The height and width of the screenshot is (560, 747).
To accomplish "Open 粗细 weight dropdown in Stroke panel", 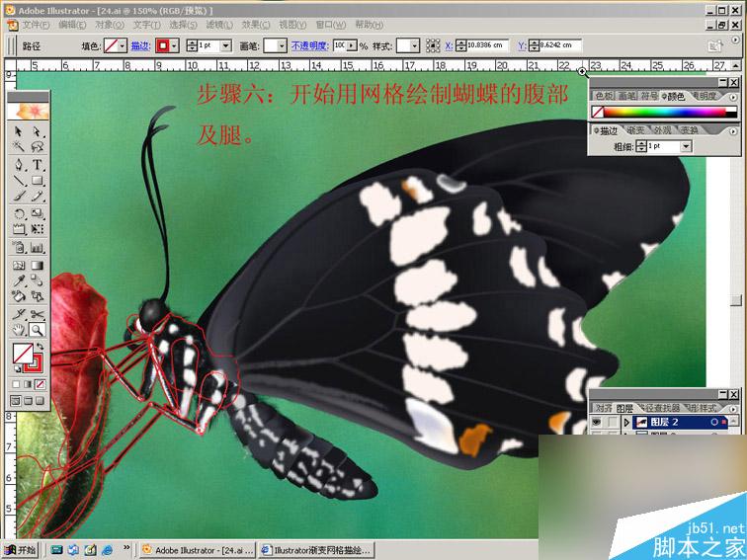I will coord(686,146).
